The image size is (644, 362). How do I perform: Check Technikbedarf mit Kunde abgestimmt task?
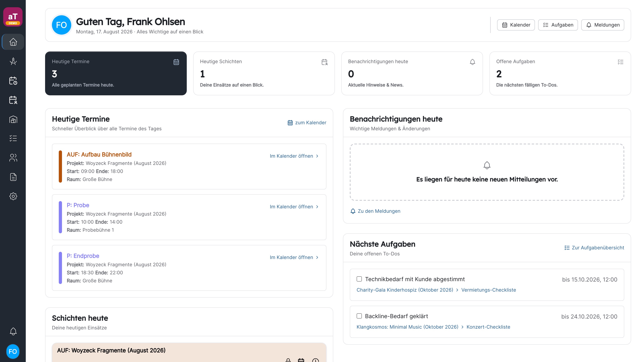click(x=359, y=279)
